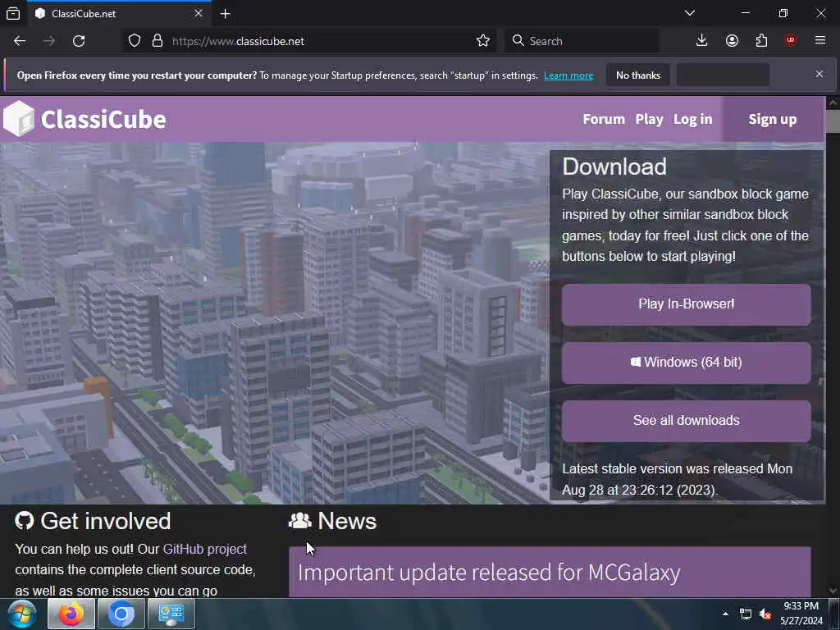View site security via the padlock icon
This screenshot has height=630, width=840.
pyautogui.click(x=157, y=41)
